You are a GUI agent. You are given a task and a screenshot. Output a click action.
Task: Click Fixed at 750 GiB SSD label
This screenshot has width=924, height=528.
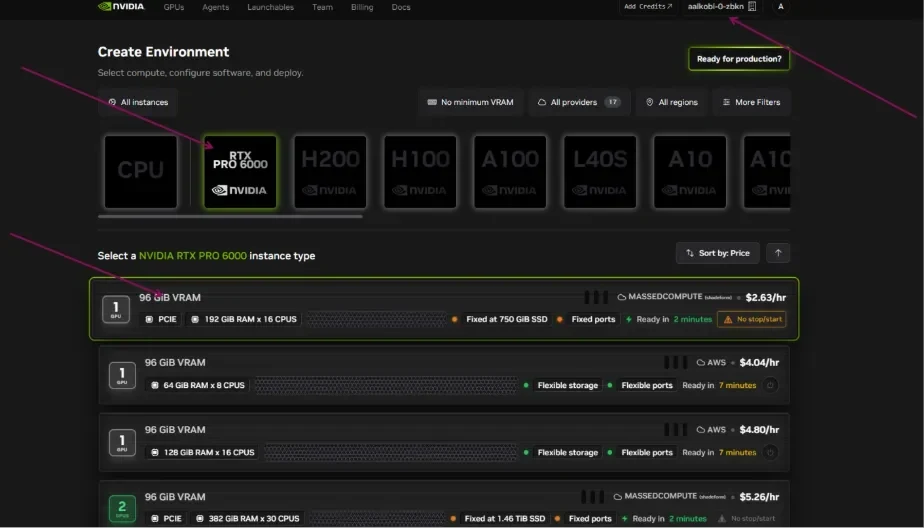click(x=507, y=319)
